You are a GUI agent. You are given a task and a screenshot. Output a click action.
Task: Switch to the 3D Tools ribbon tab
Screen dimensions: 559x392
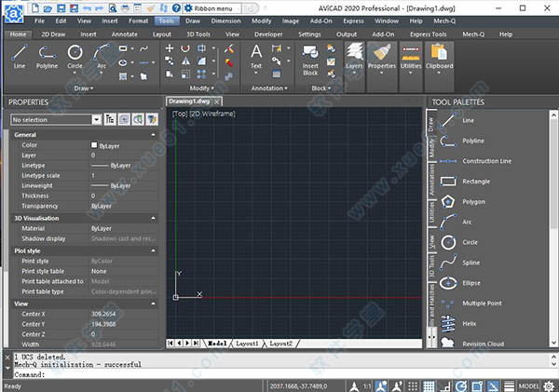coord(198,34)
